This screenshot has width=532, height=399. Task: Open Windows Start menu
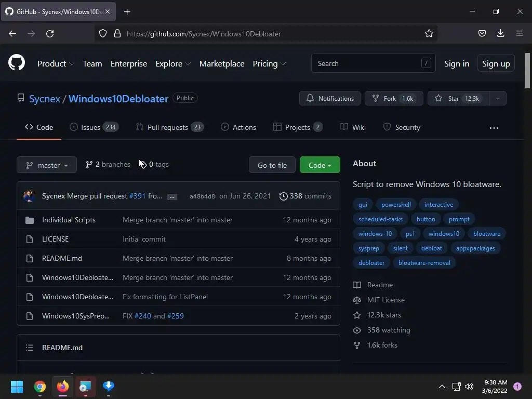17,387
